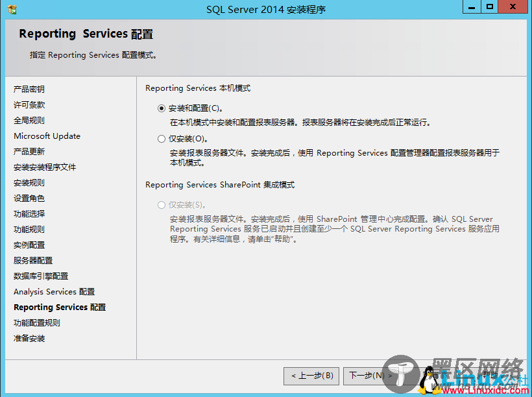
Task: Click the Analysis Services 配置 sidebar entry
Action: [54, 292]
